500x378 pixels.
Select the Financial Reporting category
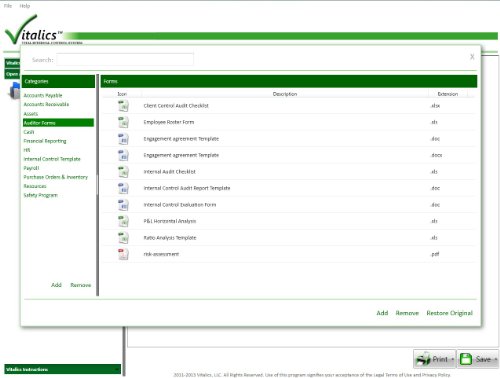(45, 141)
